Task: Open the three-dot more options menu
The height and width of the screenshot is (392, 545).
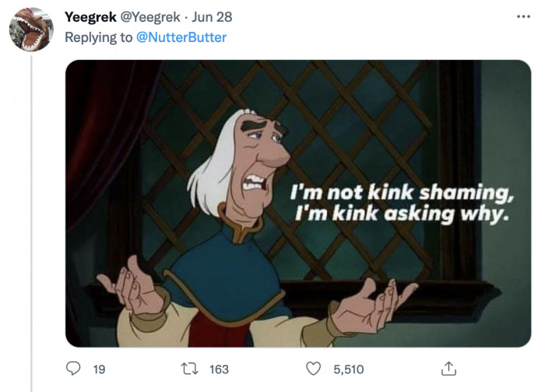Action: 522,17
